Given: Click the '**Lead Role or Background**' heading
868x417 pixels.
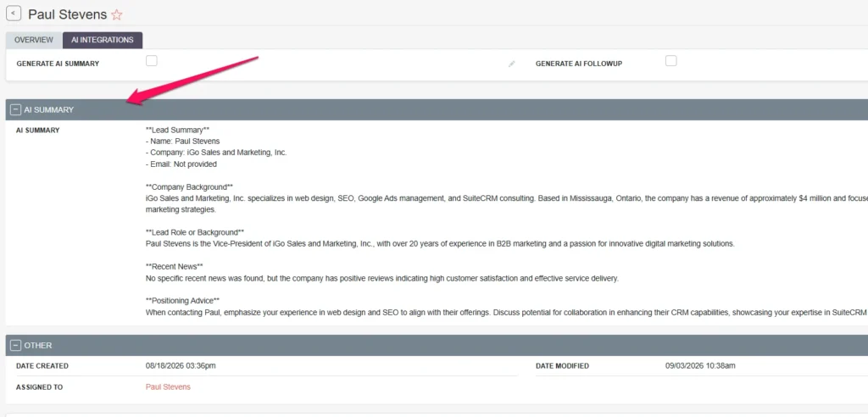Looking at the screenshot, I should [x=195, y=232].
